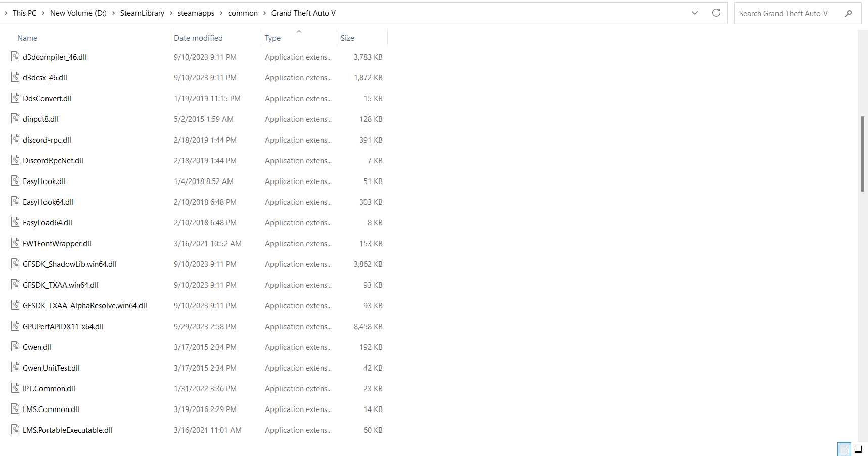868x456 pixels.
Task: Select file name FW1FontWrapper.dll
Action: coord(57,244)
